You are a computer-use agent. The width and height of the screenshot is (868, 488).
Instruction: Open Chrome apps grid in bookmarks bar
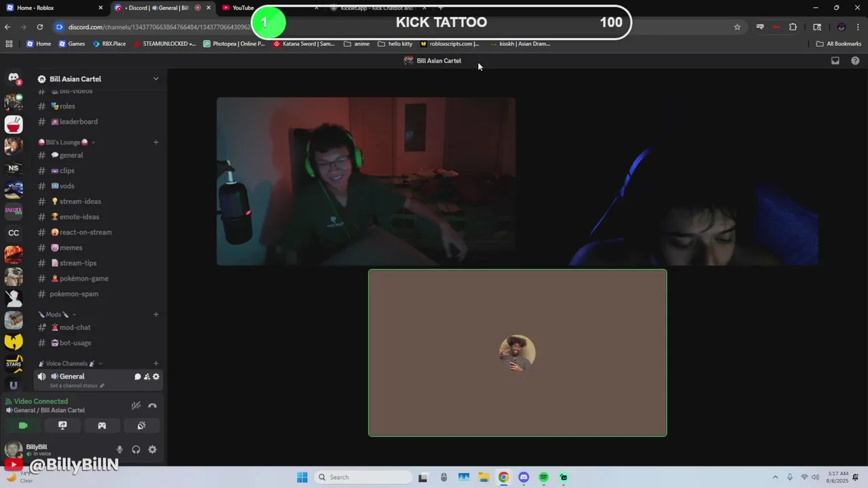(x=9, y=43)
